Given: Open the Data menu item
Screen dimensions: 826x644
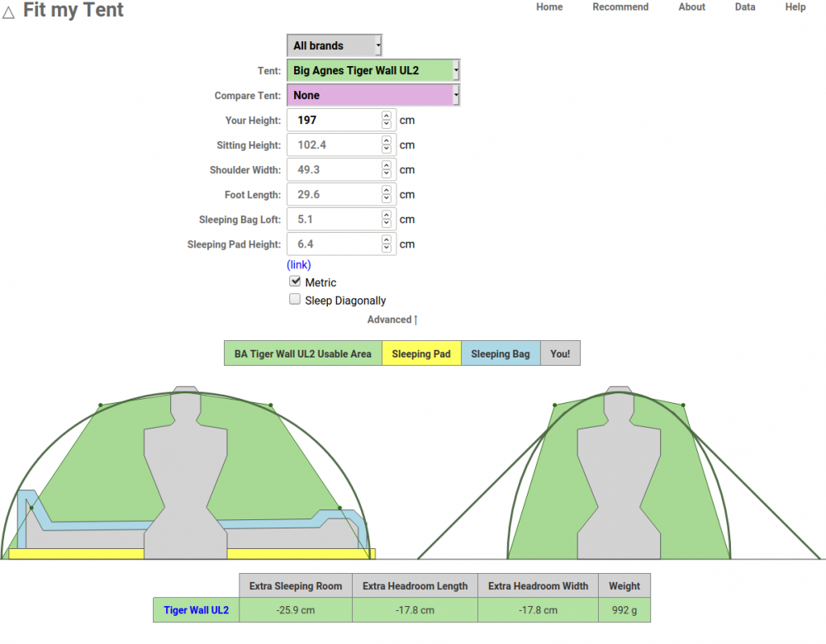Looking at the screenshot, I should click(745, 7).
